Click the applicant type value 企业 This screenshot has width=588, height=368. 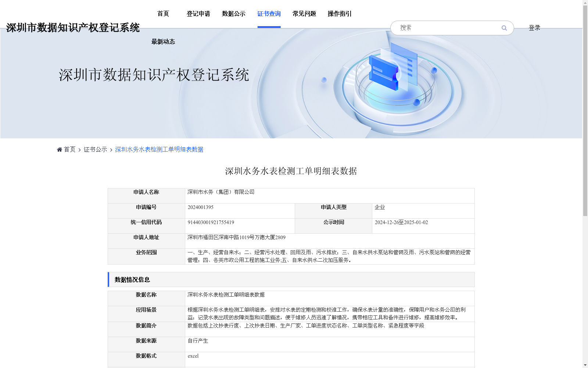tap(380, 207)
